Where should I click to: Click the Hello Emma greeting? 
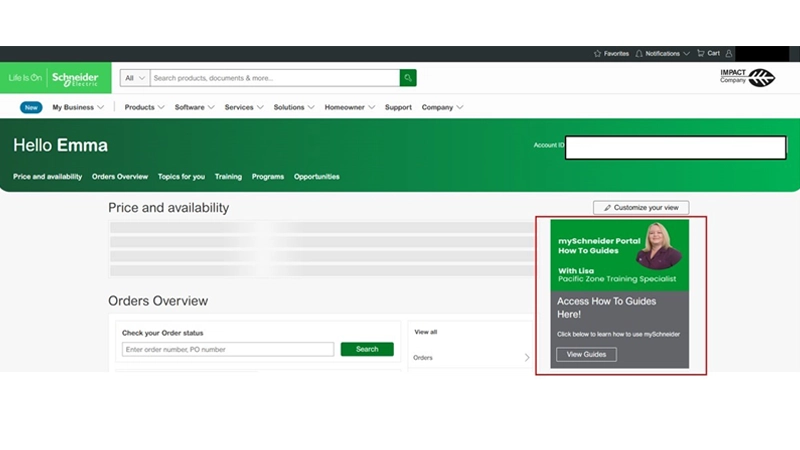click(60, 145)
